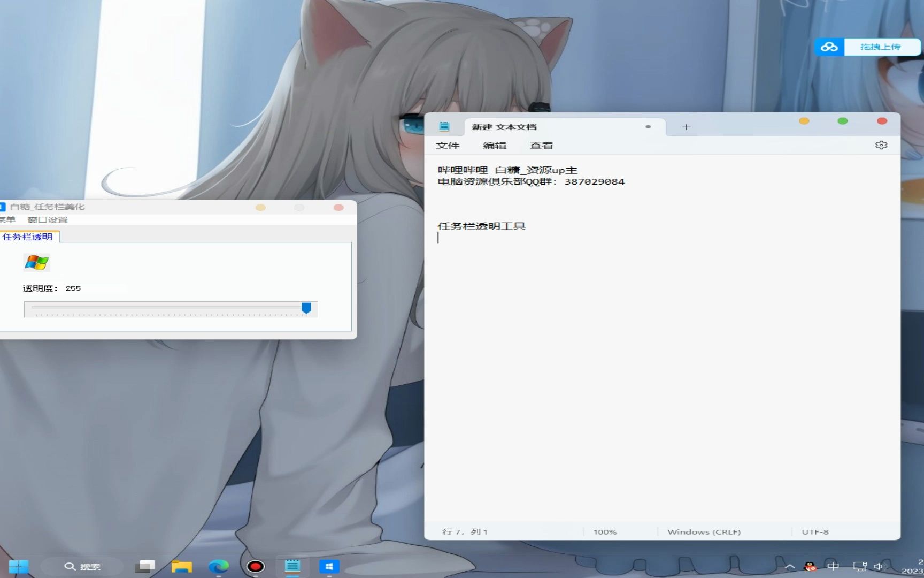
Task: Open QQ penguin icon in the system tray
Action: click(810, 566)
